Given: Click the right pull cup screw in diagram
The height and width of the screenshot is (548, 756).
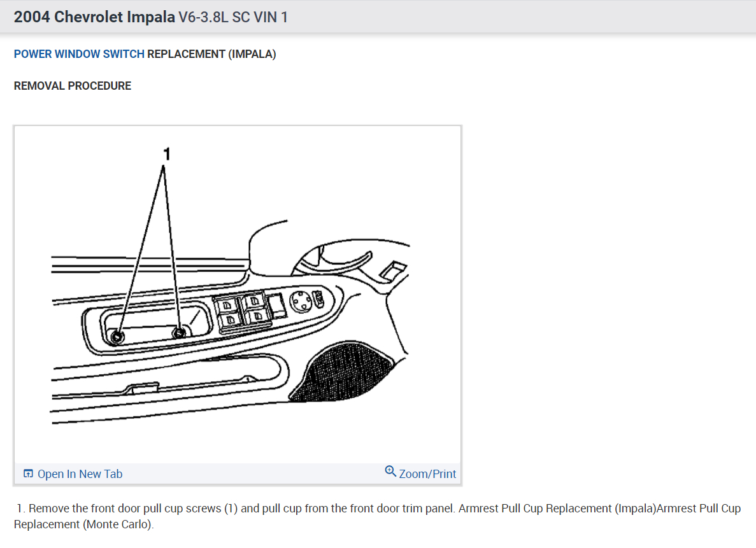Looking at the screenshot, I should click(x=180, y=333).
